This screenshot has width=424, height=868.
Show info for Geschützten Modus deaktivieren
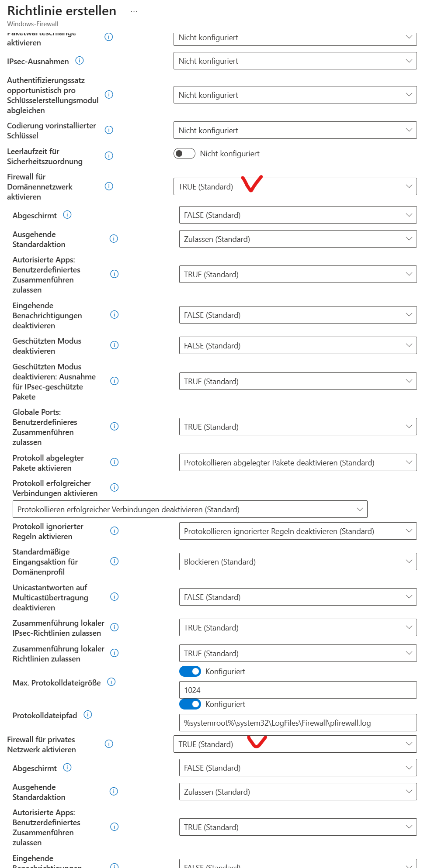pyautogui.click(x=115, y=345)
